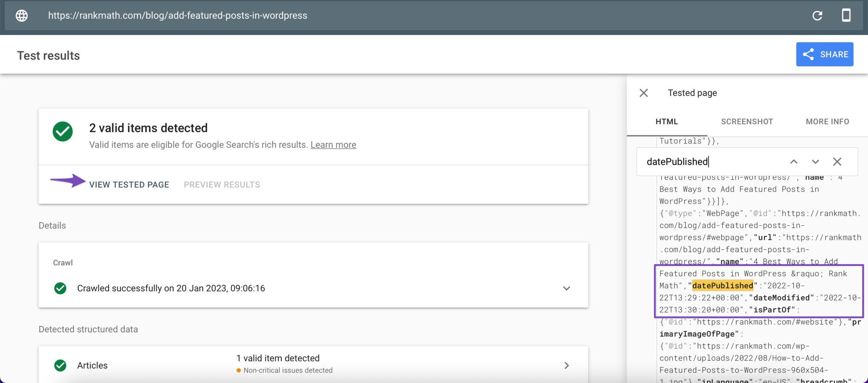868x383 pixels.
Task: Click the Learn more link
Action: 333,145
